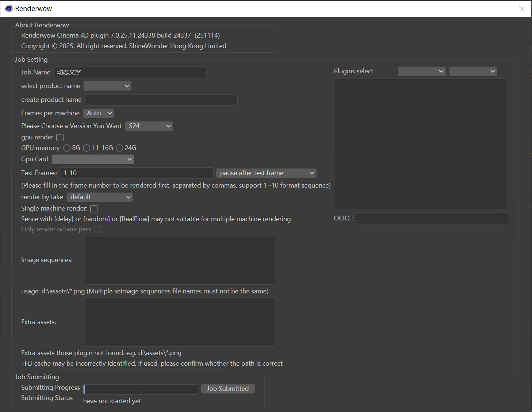Open the render by take dropdown
Screen dimensions: 532x412
(100, 197)
